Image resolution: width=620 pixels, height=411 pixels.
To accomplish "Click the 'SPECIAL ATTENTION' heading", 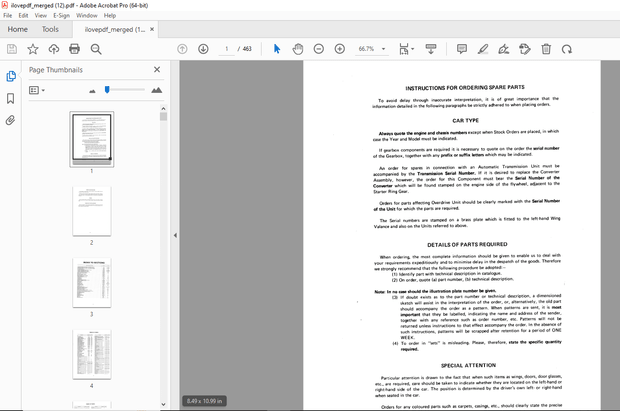I will coord(468,365).
